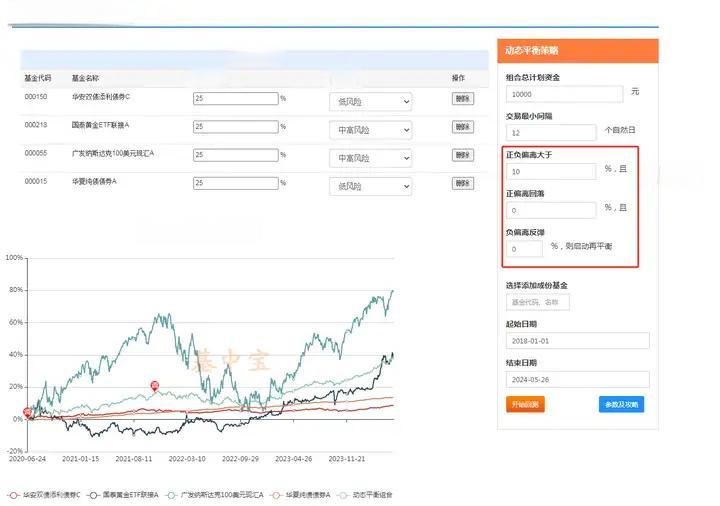This screenshot has width=720, height=506.
Task: Click the 起始日期 date field
Action: point(577,341)
